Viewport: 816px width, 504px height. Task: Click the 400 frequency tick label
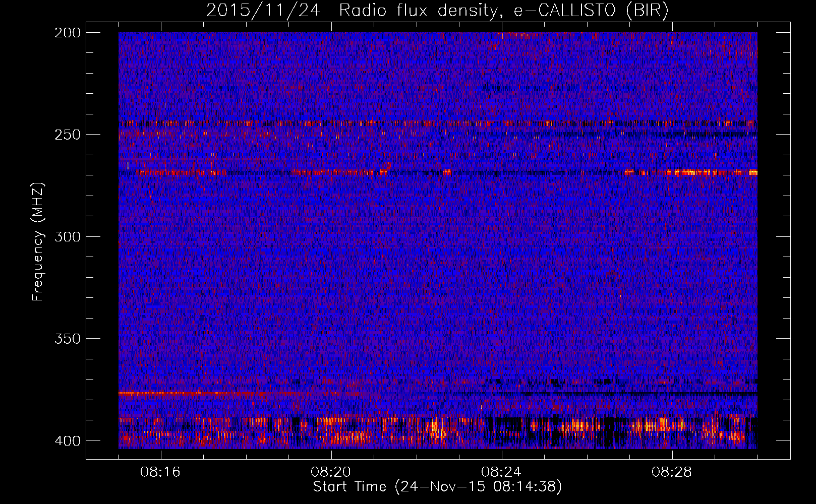pos(67,441)
